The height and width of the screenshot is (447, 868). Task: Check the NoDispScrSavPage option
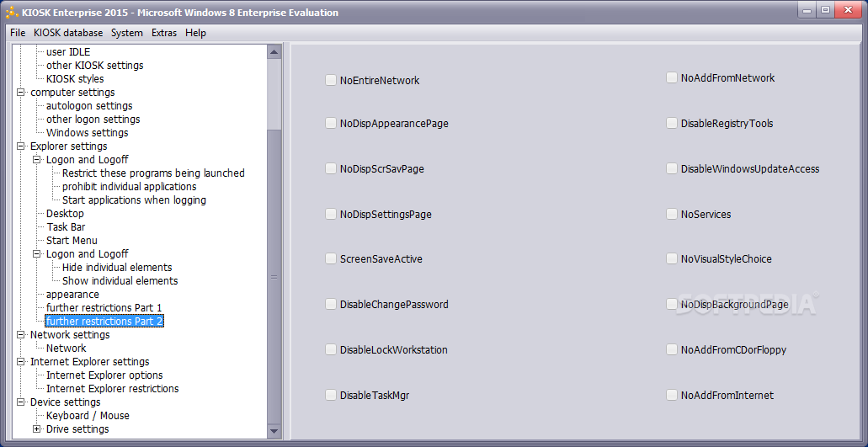[x=331, y=168]
